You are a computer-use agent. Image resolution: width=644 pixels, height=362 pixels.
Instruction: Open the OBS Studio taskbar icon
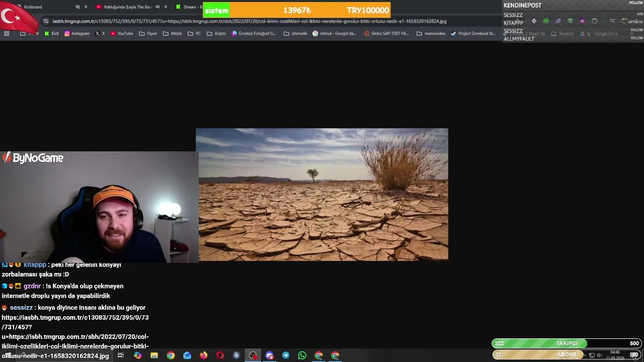point(253,355)
